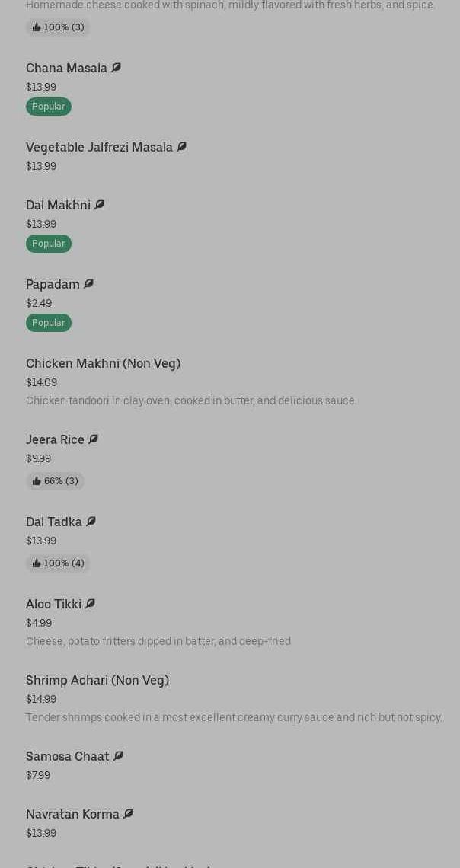460x868 pixels.
Task: Open the Chicken Makhni (Non Veg) item
Action: tap(103, 364)
